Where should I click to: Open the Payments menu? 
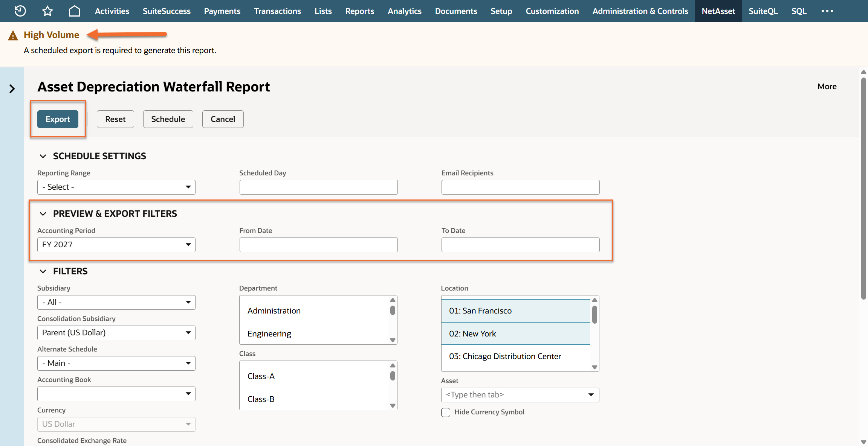click(x=222, y=11)
